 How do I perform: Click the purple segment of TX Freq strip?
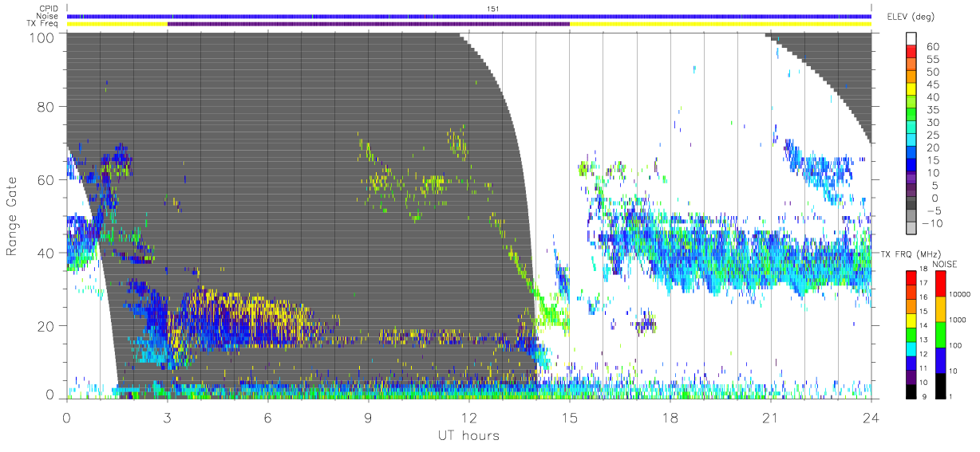[x=369, y=24]
